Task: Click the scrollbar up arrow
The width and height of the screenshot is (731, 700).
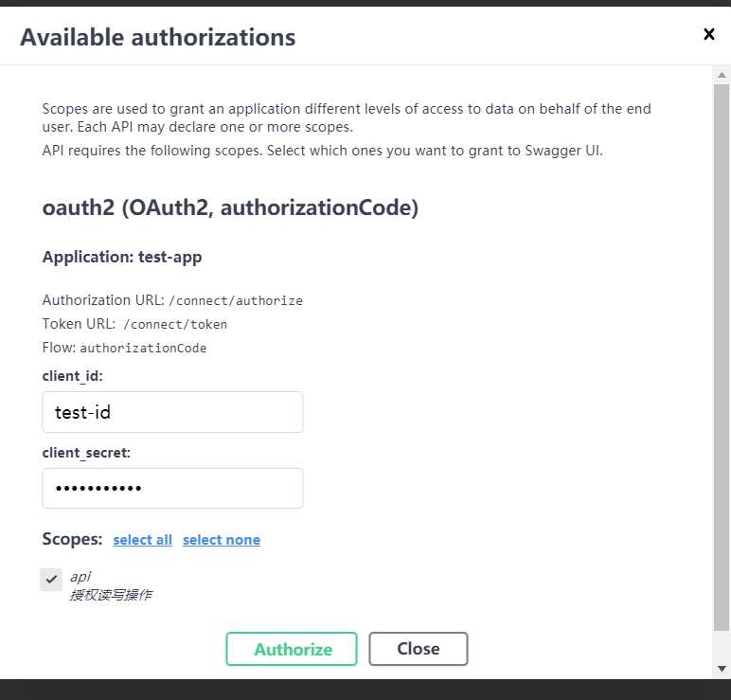Action: pyautogui.click(x=722, y=75)
